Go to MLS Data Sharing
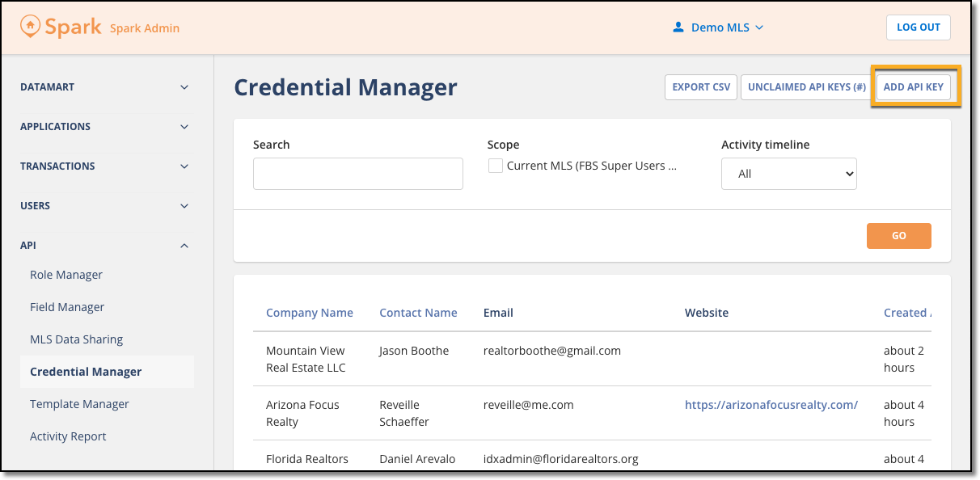The image size is (980, 480). (77, 339)
